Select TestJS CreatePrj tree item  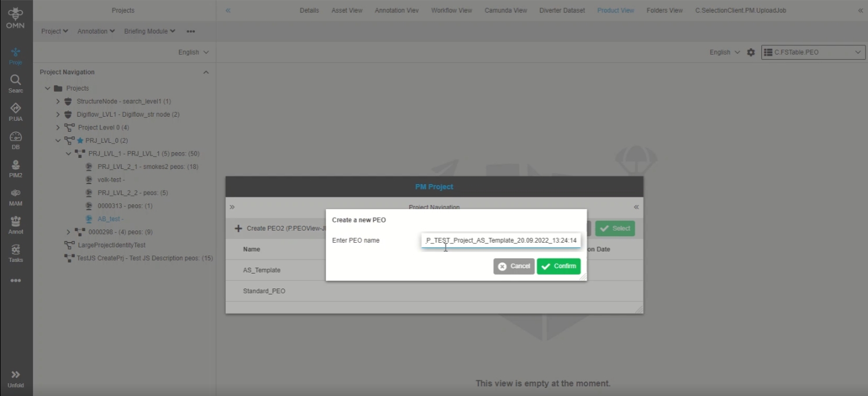(145, 258)
